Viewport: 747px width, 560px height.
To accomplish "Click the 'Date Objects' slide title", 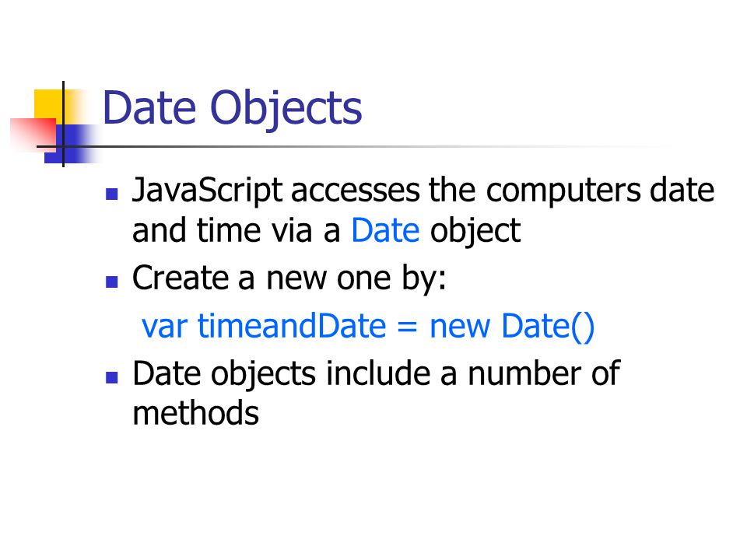I will pyautogui.click(x=232, y=110).
